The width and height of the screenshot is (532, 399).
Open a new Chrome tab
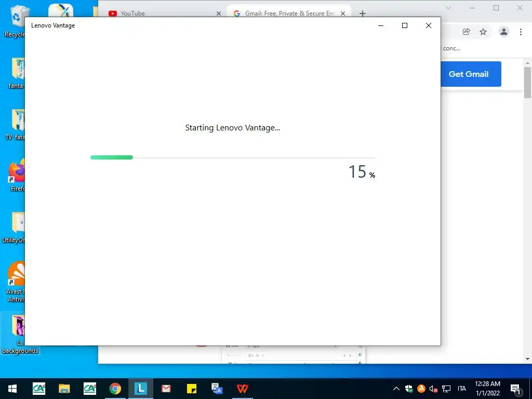362,14
